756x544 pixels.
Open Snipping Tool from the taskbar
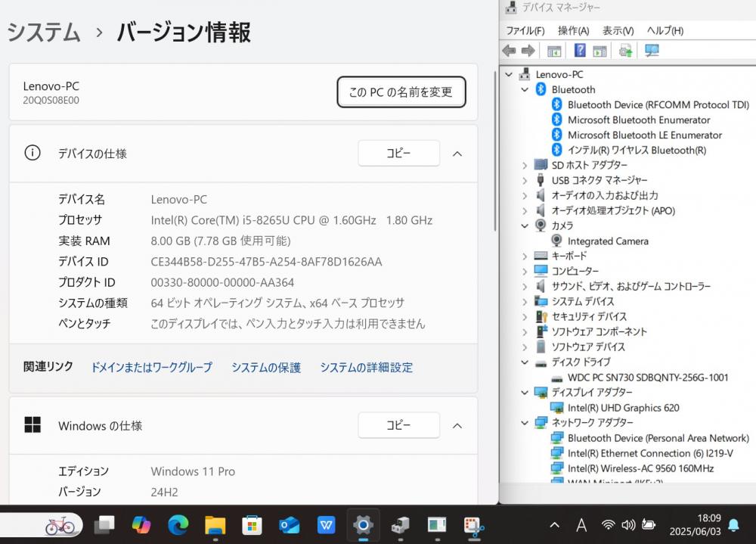[473, 525]
